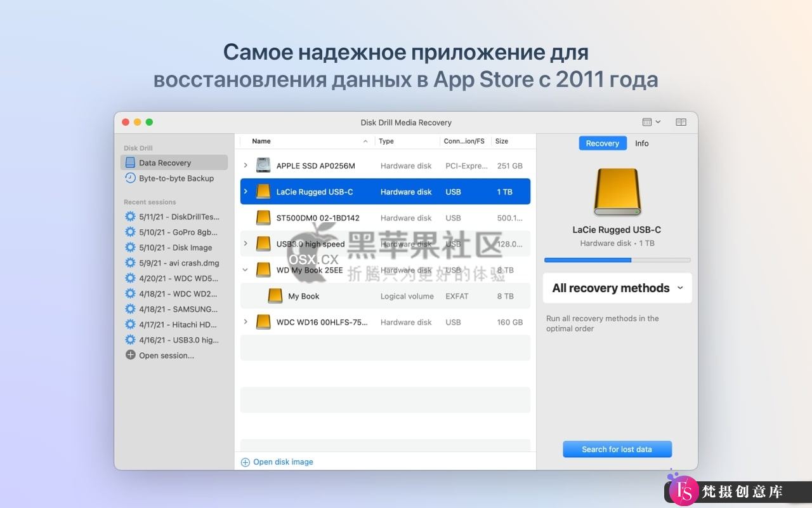This screenshot has width=812, height=508.
Task: Click gear icon for 4/16/21 USB3.0 session
Action: point(130,340)
